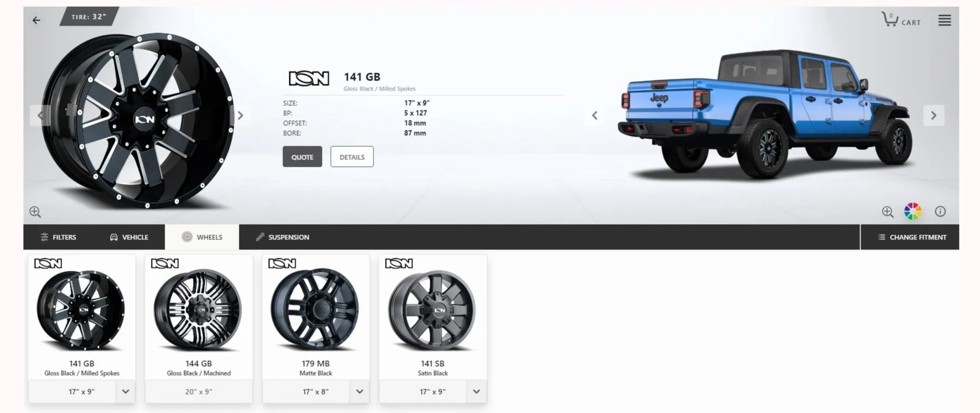The height and width of the screenshot is (413, 980).
Task: Click the Matte Black finish label
Action: click(x=316, y=373)
